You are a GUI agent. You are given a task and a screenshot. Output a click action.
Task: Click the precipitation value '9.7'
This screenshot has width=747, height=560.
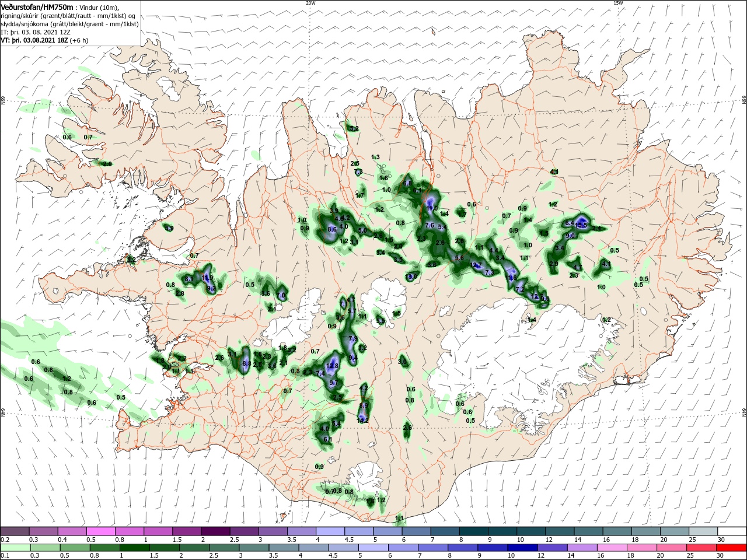coord(334,383)
